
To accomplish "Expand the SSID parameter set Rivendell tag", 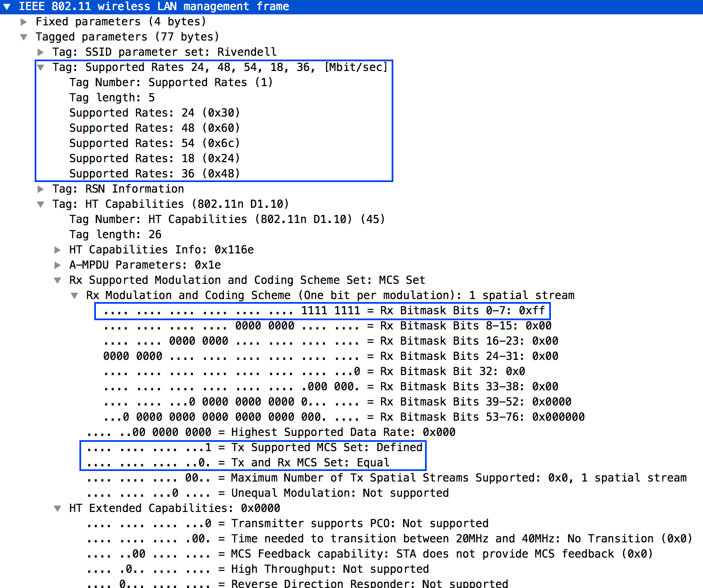I will tap(41, 52).
